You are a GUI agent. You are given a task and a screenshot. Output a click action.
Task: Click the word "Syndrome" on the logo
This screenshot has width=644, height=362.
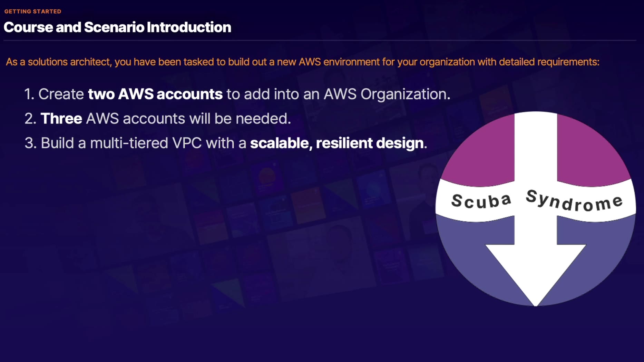click(574, 201)
